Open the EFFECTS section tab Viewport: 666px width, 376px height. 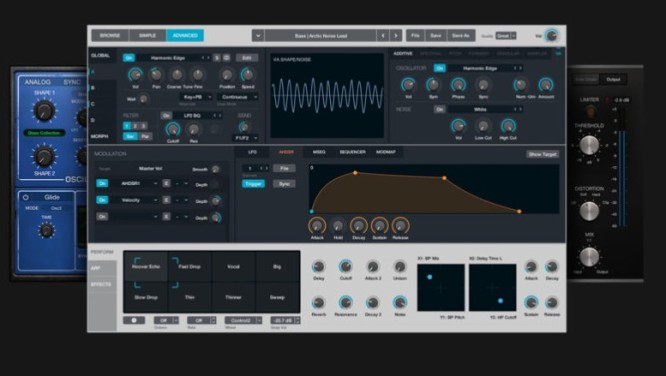pos(101,284)
